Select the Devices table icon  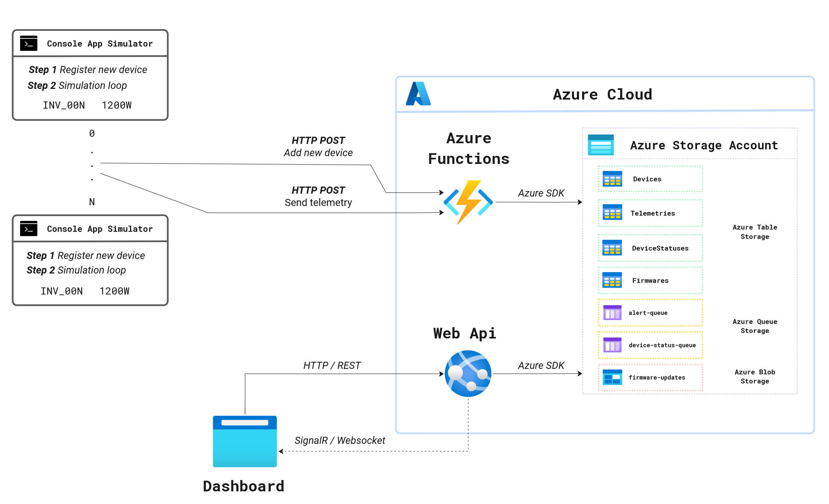coord(612,179)
